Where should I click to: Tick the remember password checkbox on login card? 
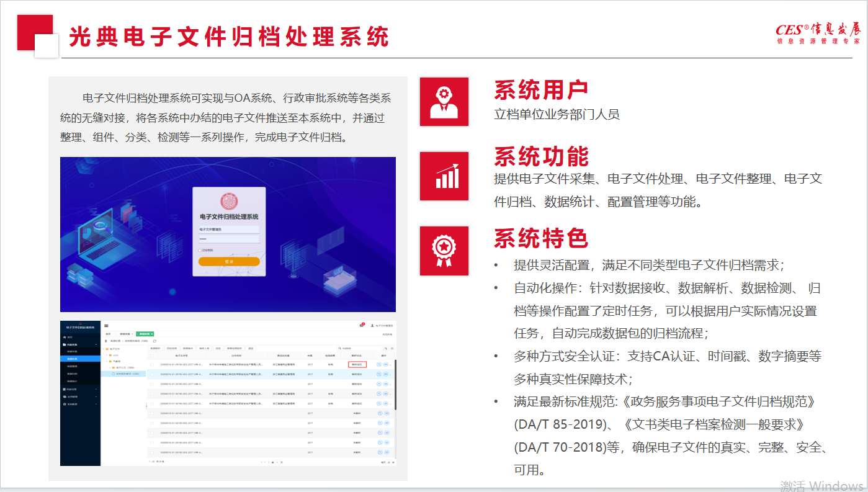click(x=200, y=250)
